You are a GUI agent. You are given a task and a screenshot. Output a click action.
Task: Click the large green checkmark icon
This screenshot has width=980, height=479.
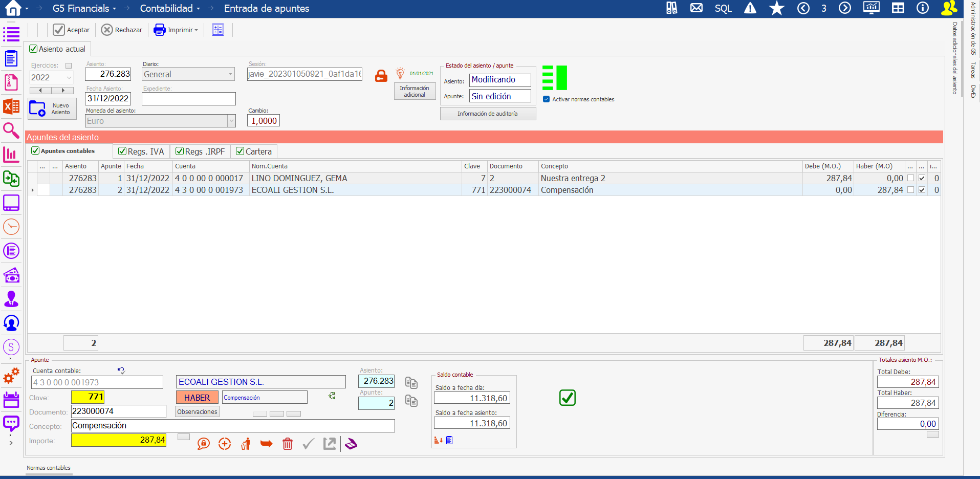point(567,398)
